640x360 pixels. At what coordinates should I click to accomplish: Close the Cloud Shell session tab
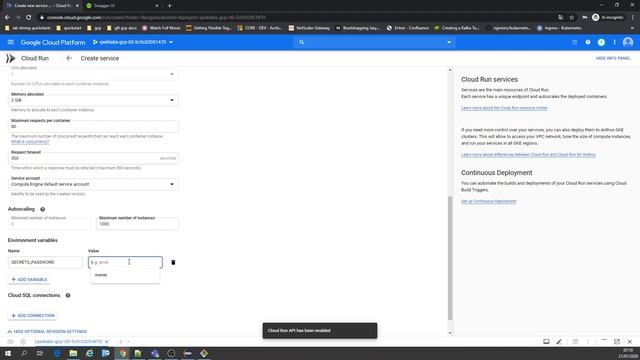107,342
